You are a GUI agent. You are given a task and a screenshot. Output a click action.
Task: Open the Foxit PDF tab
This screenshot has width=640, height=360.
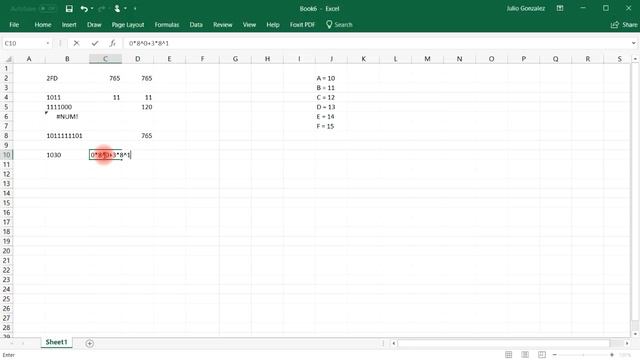click(x=302, y=25)
